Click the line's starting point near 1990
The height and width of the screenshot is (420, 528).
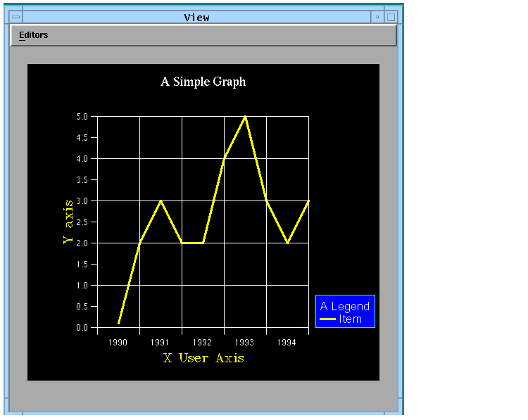pyautogui.click(x=118, y=323)
